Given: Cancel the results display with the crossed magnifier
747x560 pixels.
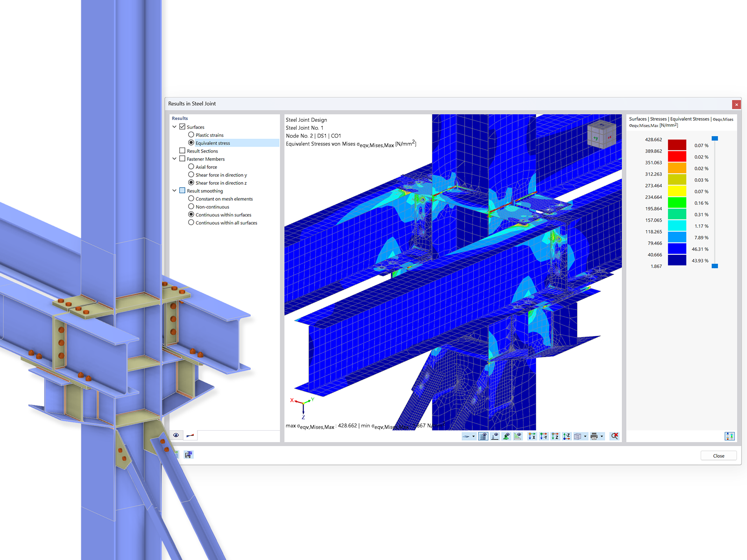Looking at the screenshot, I should pyautogui.click(x=614, y=436).
